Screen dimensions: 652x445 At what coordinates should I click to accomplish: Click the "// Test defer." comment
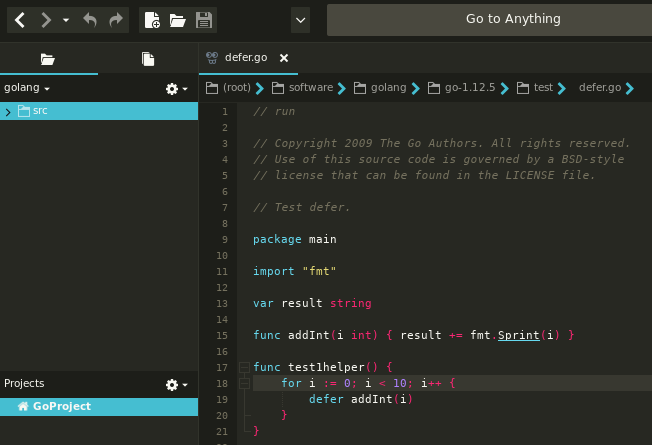coord(301,208)
